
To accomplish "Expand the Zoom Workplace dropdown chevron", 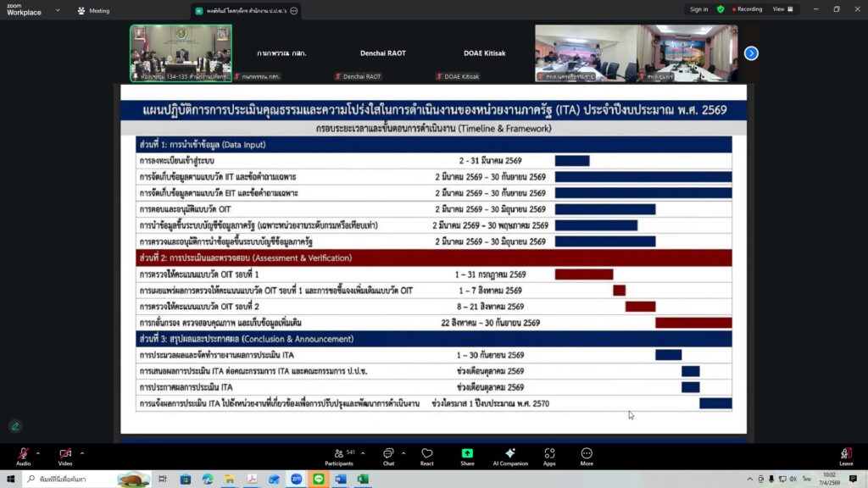I will pos(58,10).
